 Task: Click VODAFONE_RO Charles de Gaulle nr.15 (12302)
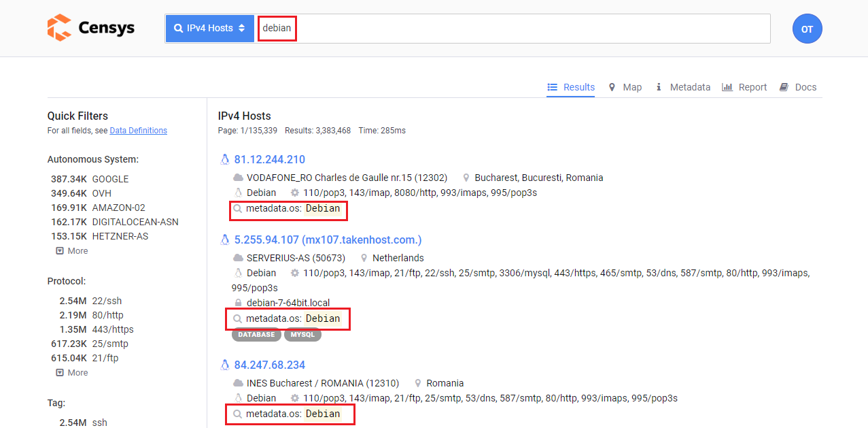pos(347,178)
